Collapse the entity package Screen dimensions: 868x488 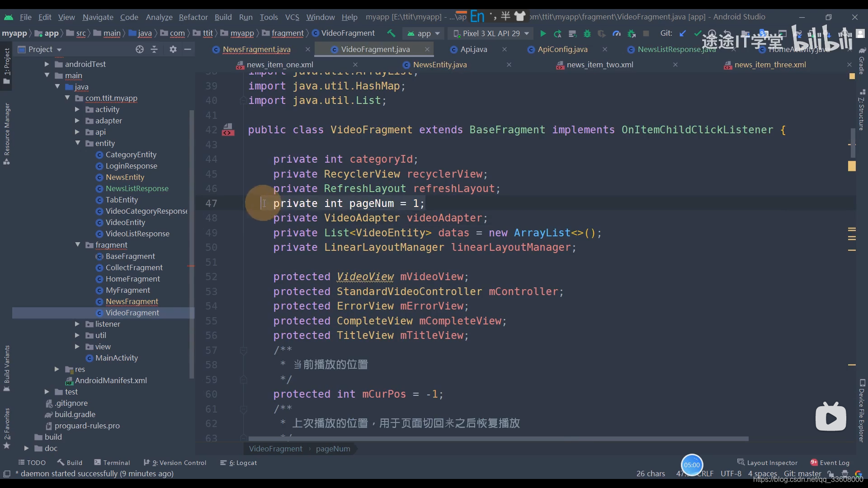tap(77, 143)
